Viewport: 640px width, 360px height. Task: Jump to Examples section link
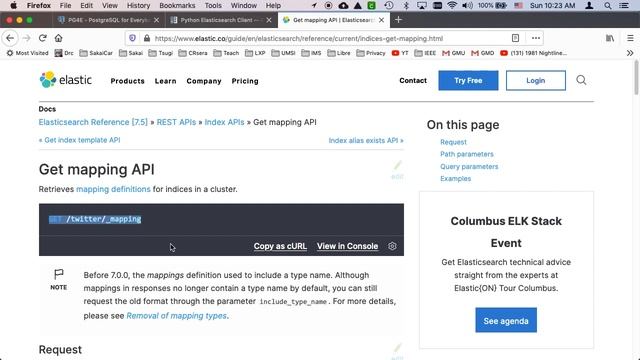pos(456,178)
